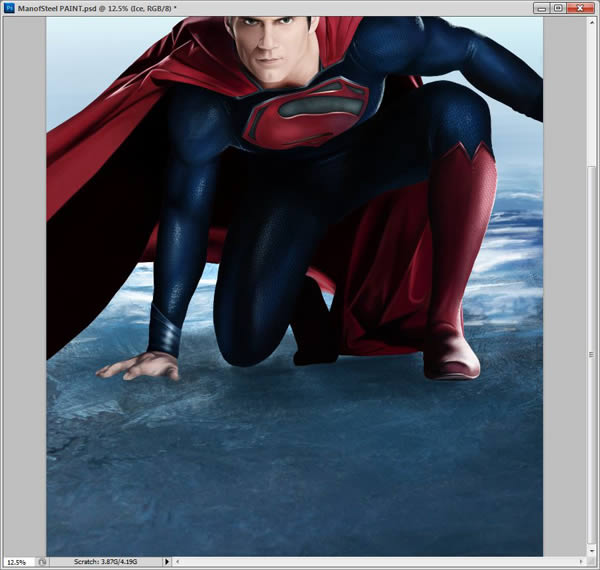Maximize the ManofSteel PAINT.psd document window

pos(558,8)
